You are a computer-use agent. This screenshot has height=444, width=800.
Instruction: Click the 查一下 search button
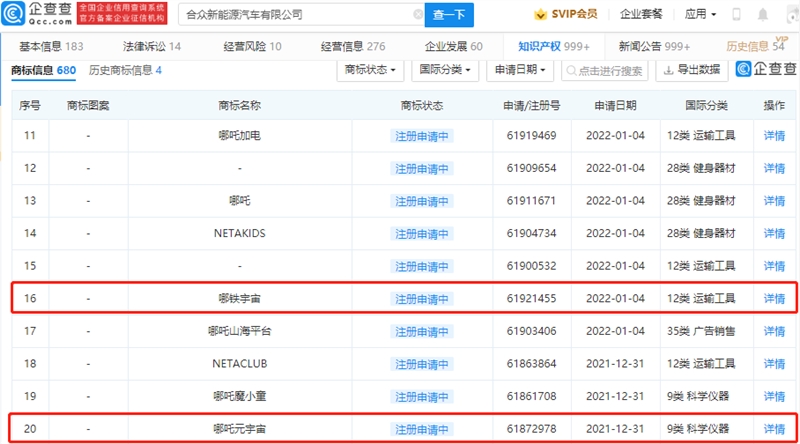[x=449, y=15]
